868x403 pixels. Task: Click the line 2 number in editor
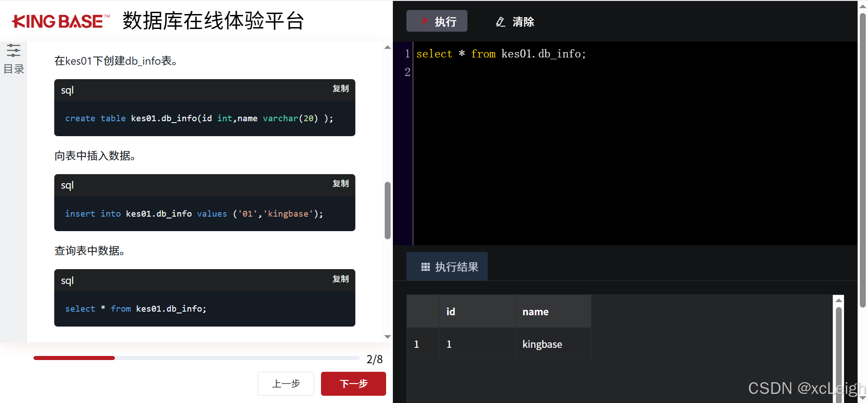coord(407,72)
